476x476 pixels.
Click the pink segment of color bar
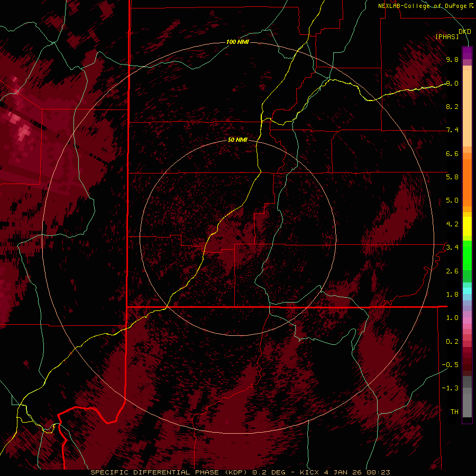467,321
